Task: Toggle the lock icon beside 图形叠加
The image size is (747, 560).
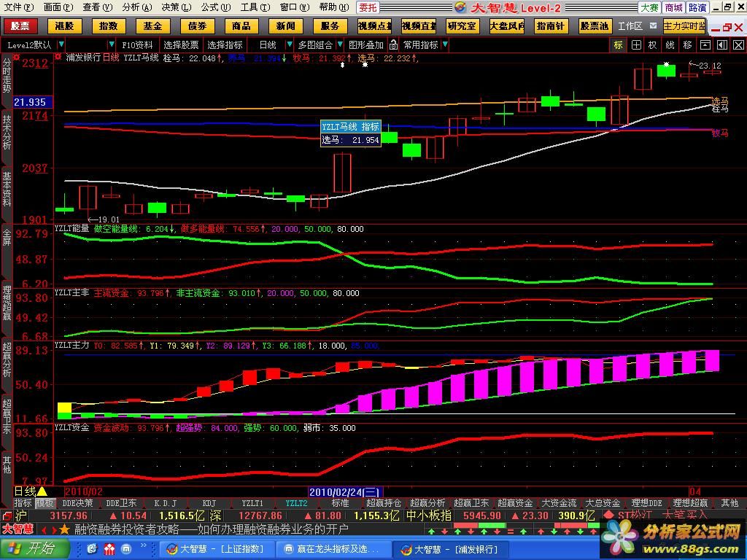Action: click(393, 45)
